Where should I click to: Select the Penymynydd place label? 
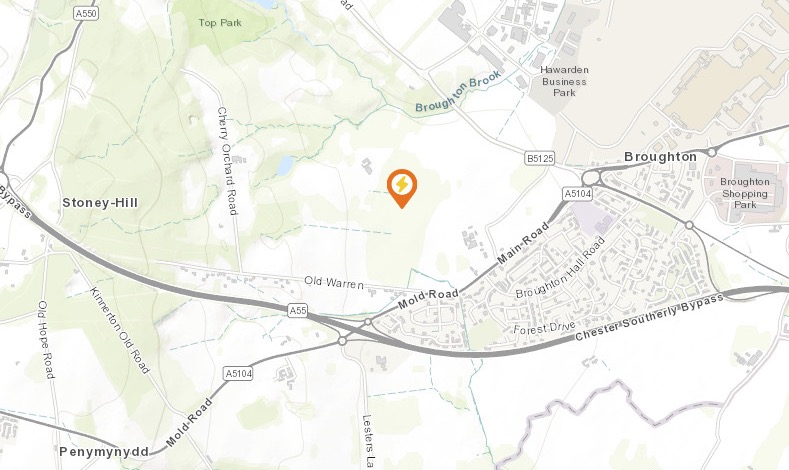coord(104,451)
